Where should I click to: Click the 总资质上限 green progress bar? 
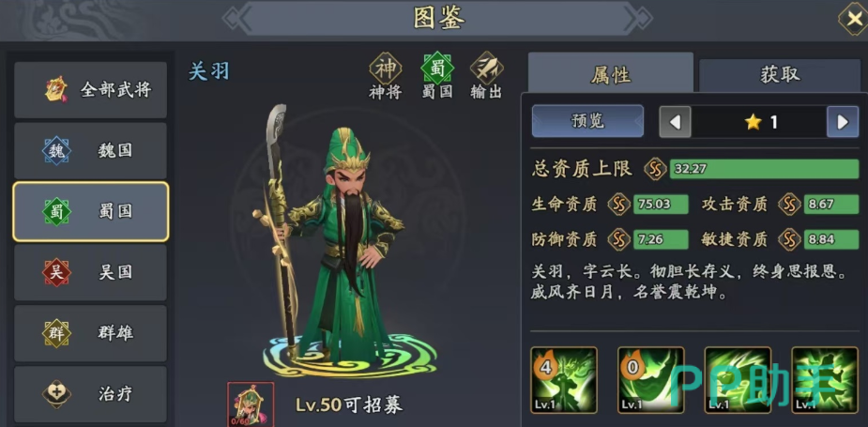click(764, 169)
